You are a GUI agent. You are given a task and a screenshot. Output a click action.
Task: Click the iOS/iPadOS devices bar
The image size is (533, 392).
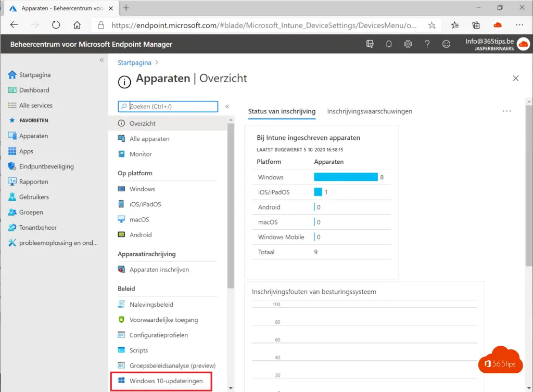pyautogui.click(x=318, y=192)
